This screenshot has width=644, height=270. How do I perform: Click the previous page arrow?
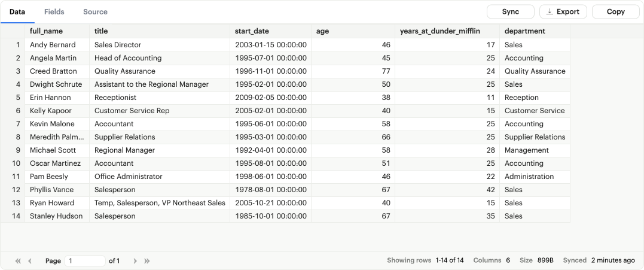30,261
